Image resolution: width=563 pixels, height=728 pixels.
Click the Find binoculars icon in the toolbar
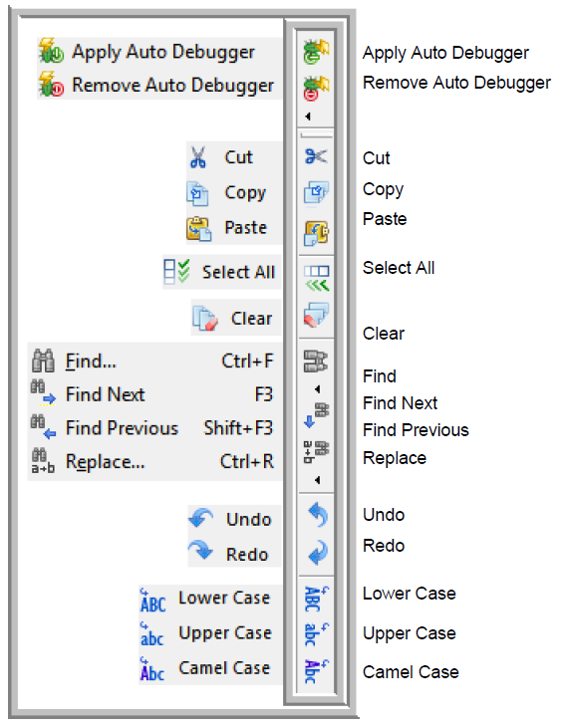point(316,362)
